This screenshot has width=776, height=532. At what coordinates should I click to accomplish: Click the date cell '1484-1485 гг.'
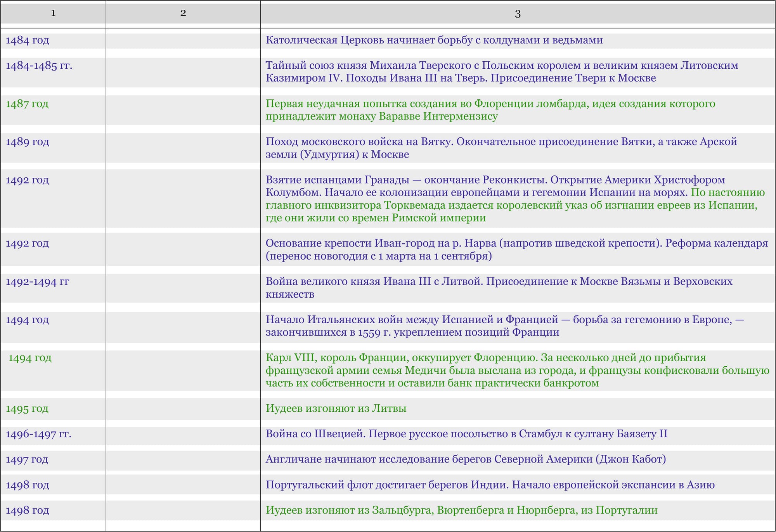coord(39,66)
